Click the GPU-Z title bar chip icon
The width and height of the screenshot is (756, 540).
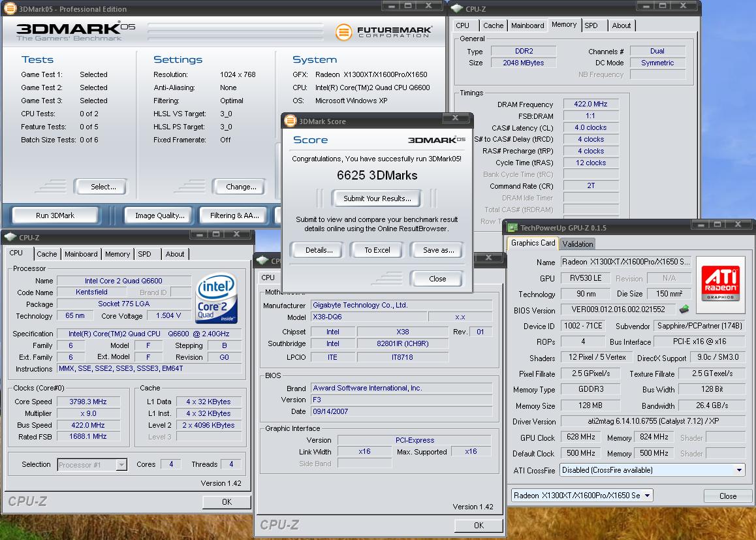click(x=512, y=228)
